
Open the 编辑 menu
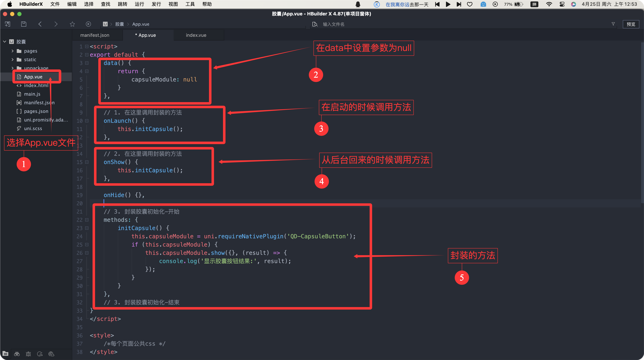72,4
